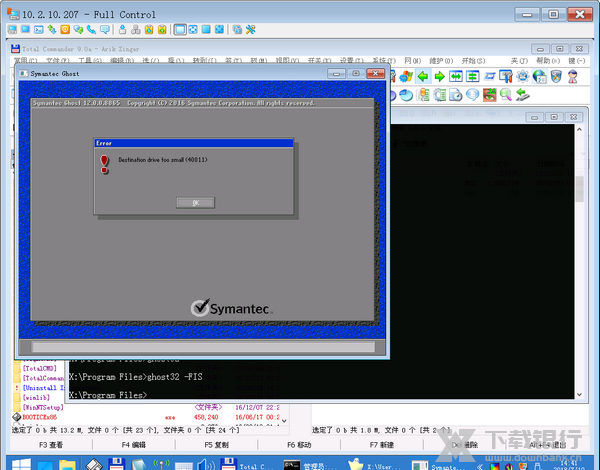Click F4 编辑 button
The width and height of the screenshot is (600, 470).
point(134,445)
